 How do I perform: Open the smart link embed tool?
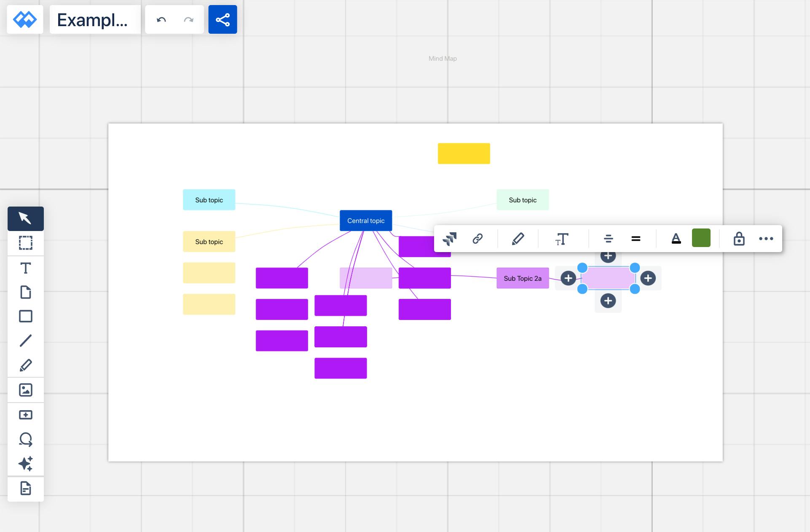(26, 415)
